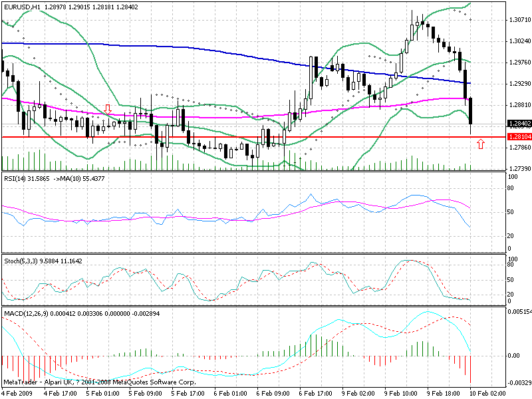Click the 6 Feb 01:00 time label
This screenshot has width=532, height=399.
[x=230, y=394]
